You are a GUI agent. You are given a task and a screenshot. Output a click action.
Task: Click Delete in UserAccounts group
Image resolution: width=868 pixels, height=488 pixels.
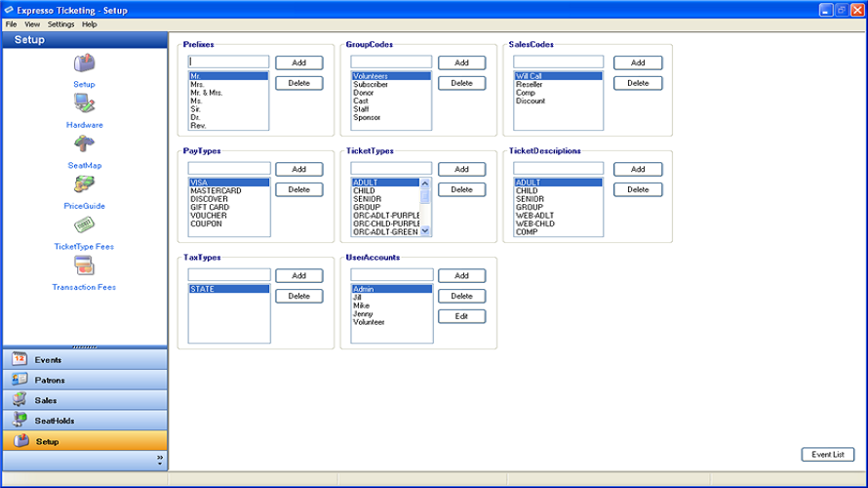461,296
